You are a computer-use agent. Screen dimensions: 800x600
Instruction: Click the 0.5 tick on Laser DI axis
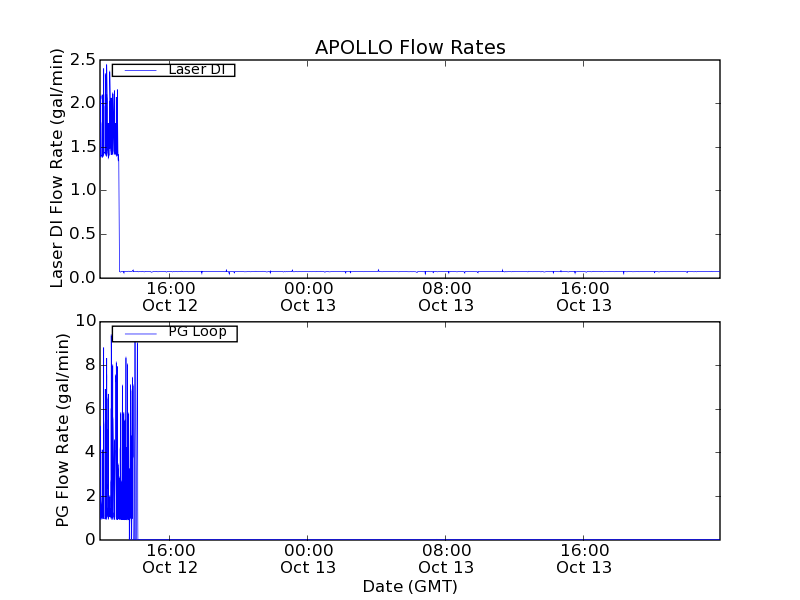point(83,234)
